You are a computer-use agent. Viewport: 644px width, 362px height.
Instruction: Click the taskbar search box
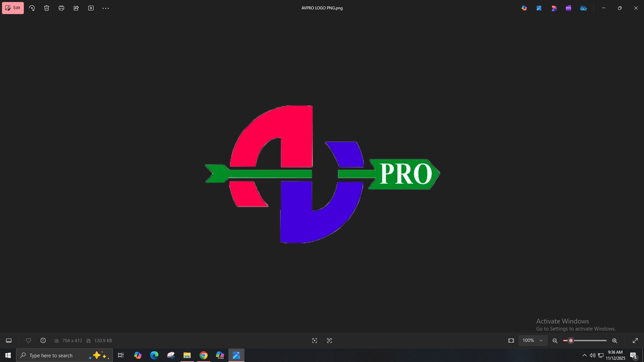pyautogui.click(x=64, y=355)
